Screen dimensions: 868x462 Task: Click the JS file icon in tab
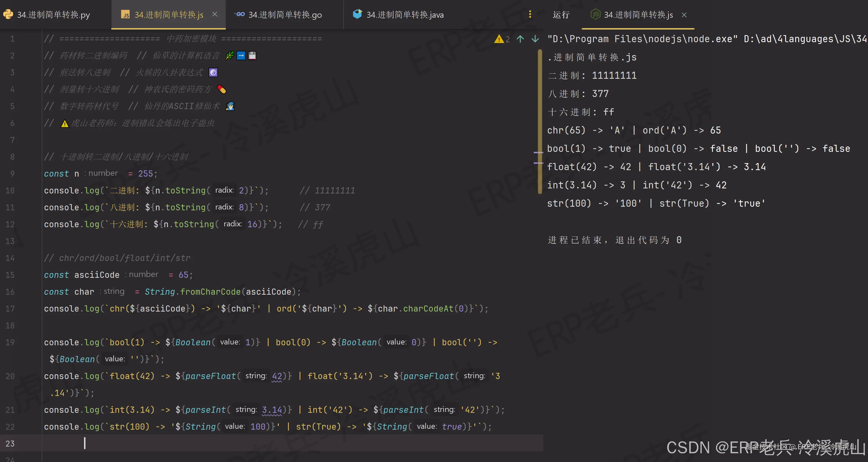[125, 15]
